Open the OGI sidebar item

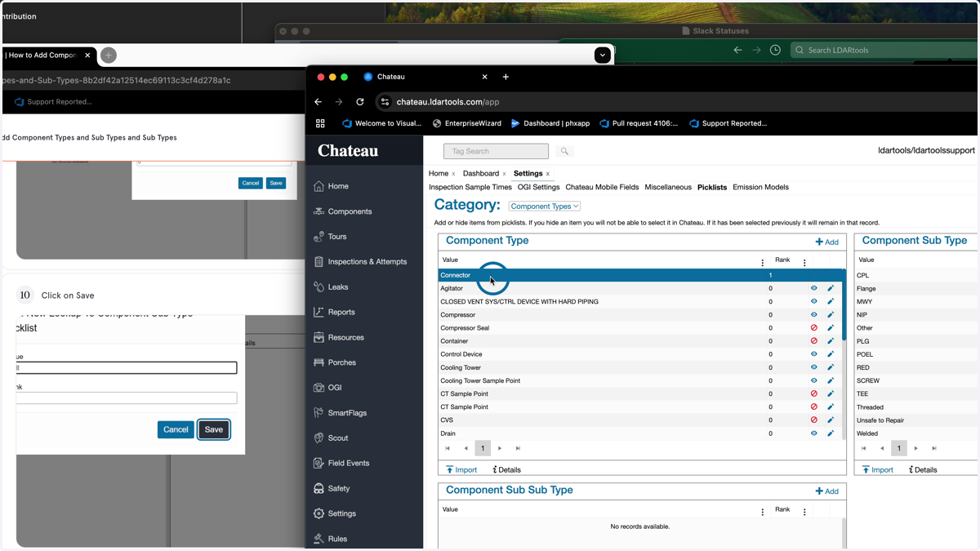pos(327,388)
